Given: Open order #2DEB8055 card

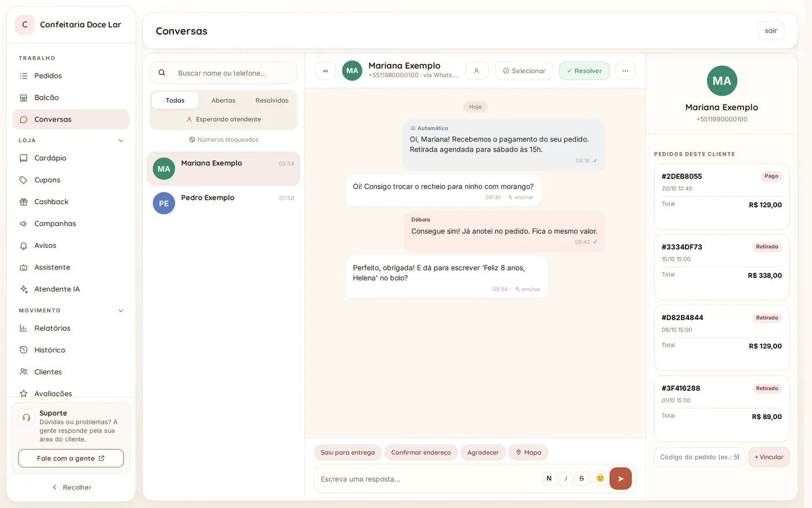Looking at the screenshot, I should tap(722, 197).
